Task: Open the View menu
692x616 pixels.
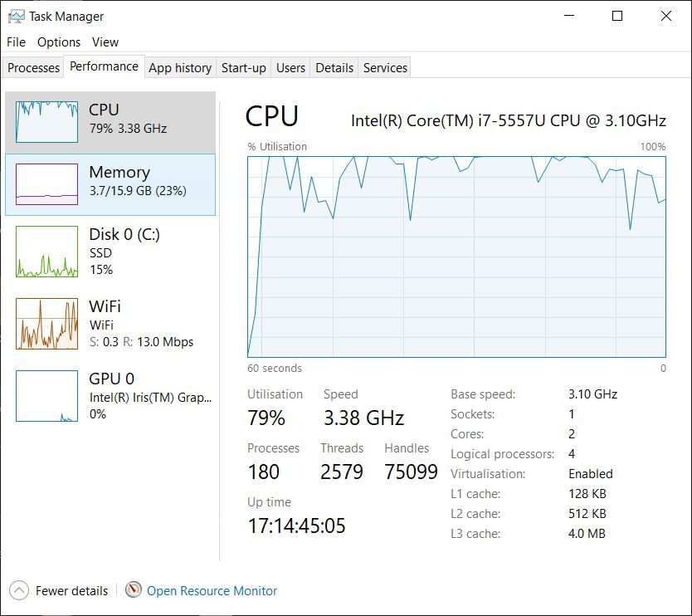Action: [105, 42]
